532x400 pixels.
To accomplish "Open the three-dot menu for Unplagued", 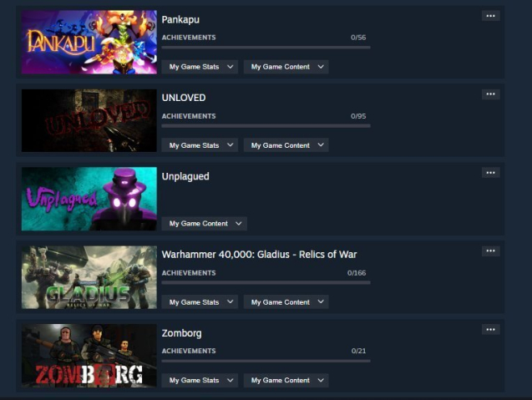I will 490,173.
